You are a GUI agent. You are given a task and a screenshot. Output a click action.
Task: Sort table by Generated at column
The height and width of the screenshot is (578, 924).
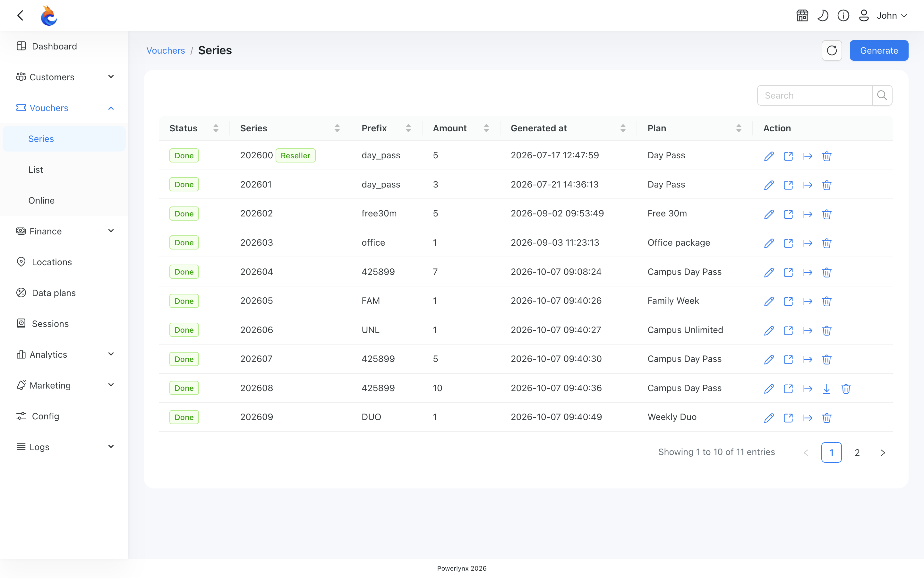[x=623, y=128]
